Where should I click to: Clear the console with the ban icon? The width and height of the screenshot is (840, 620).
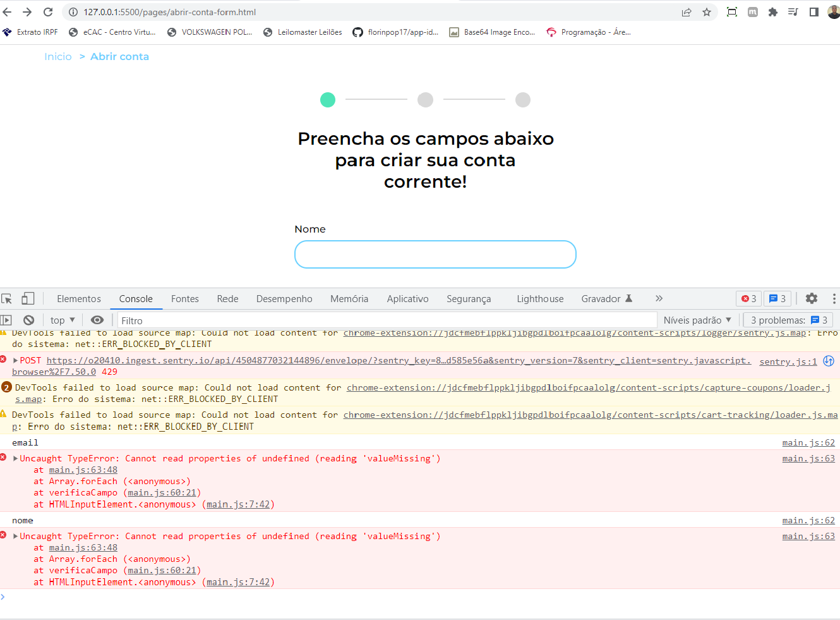coord(28,320)
